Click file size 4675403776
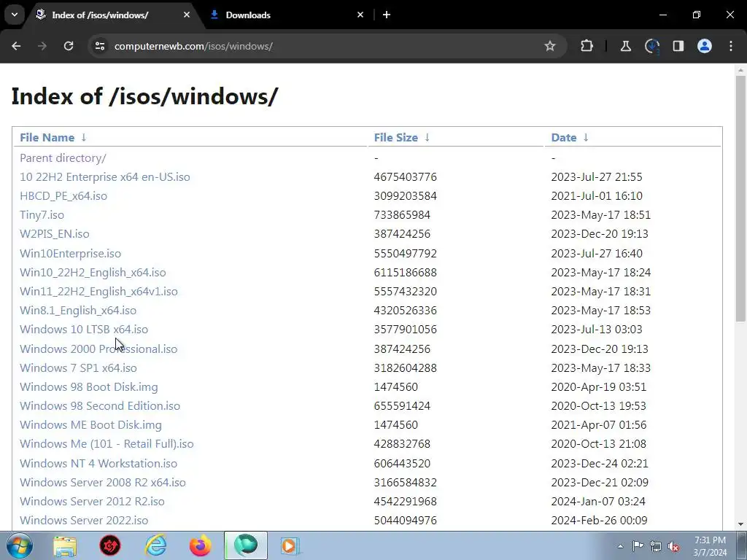Image resolution: width=747 pixels, height=560 pixels. (406, 176)
